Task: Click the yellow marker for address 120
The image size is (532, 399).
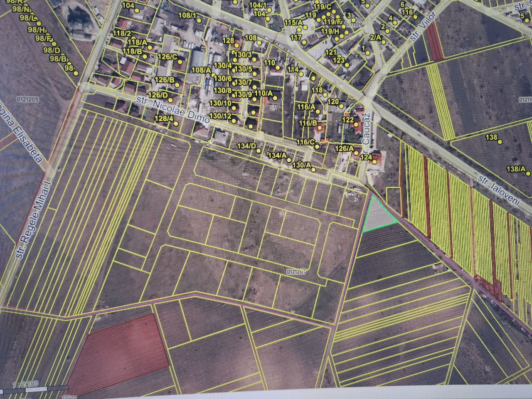Action: tap(341, 107)
